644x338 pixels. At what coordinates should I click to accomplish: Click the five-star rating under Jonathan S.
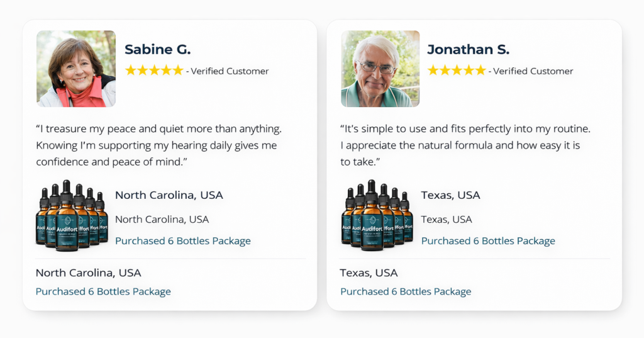tap(457, 70)
